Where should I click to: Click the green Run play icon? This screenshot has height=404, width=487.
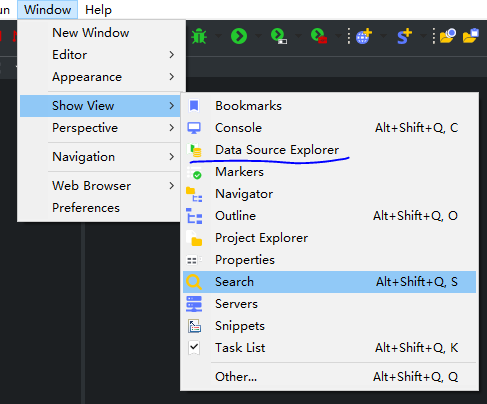[239, 36]
